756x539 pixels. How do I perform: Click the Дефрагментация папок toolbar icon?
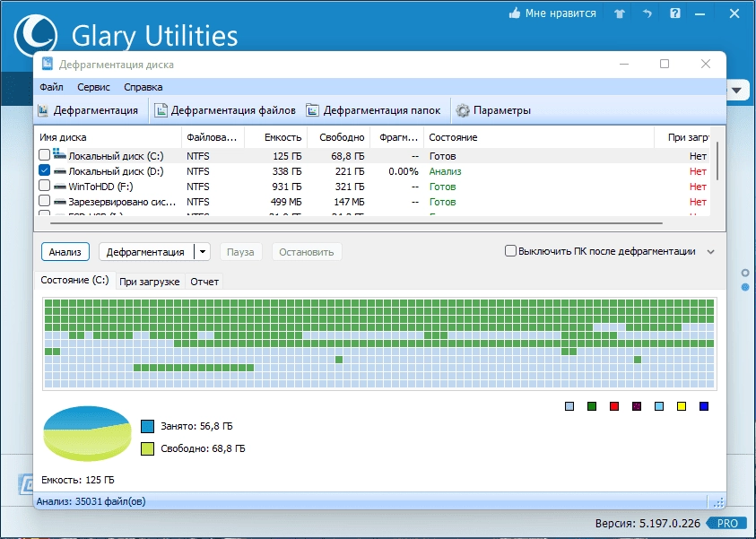point(312,110)
